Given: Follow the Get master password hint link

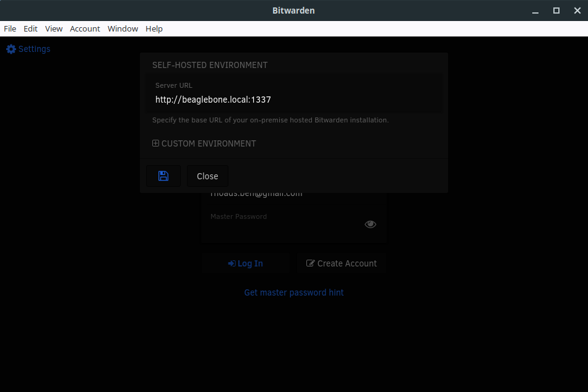Looking at the screenshot, I should 294,292.
